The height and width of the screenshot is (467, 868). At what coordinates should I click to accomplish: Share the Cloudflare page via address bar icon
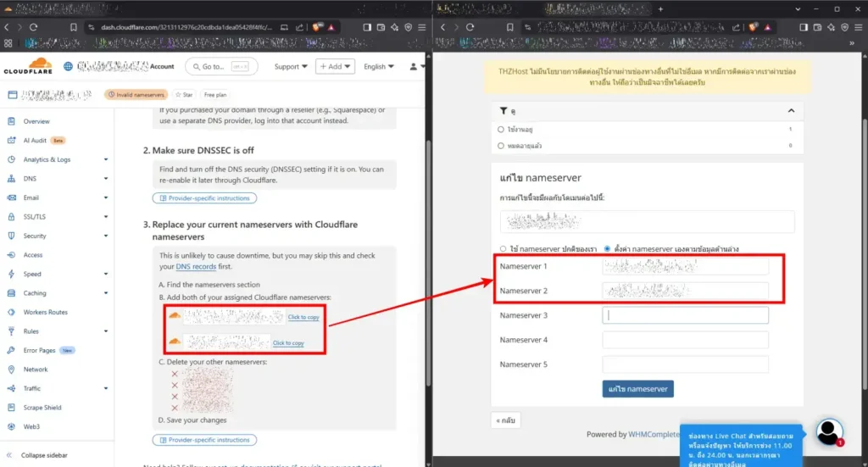[x=299, y=27]
